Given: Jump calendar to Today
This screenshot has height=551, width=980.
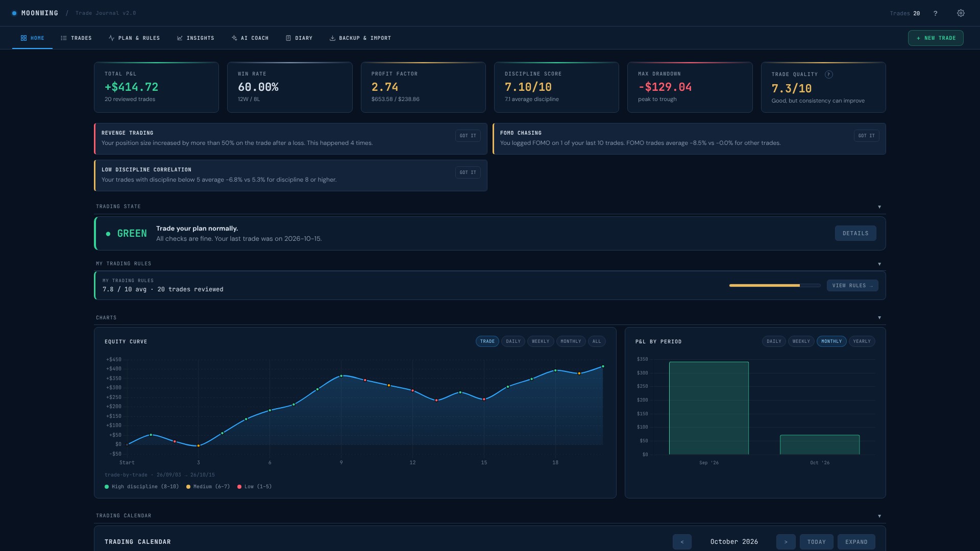Looking at the screenshot, I should click(x=816, y=542).
